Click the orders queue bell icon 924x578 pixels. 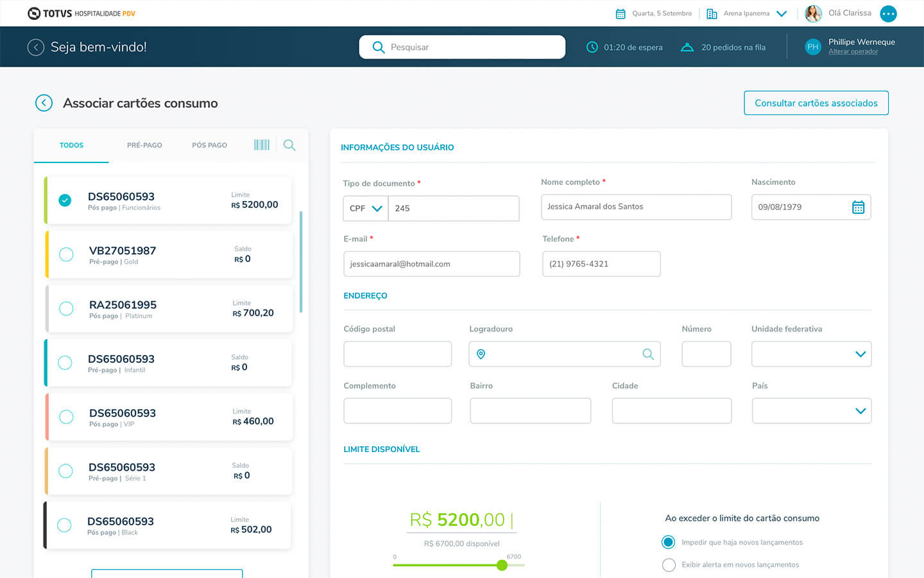(687, 47)
